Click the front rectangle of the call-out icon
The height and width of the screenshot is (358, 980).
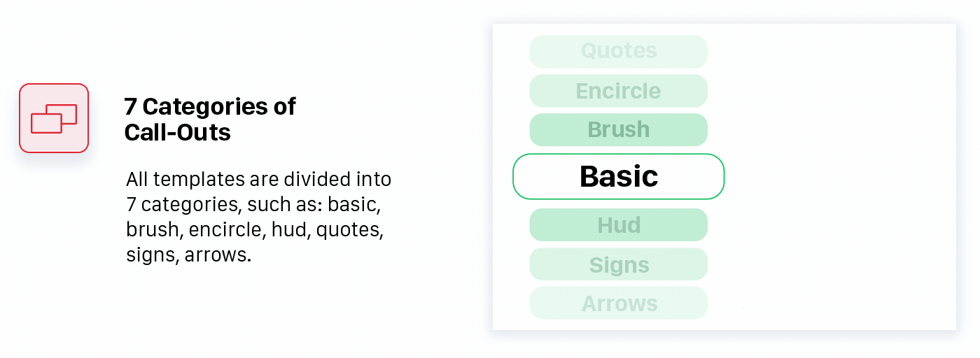pos(47,123)
